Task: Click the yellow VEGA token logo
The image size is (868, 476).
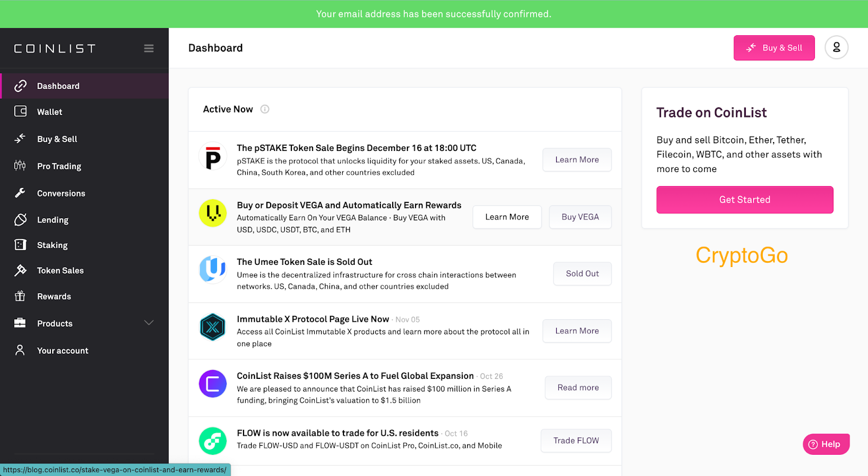Action: (x=213, y=213)
